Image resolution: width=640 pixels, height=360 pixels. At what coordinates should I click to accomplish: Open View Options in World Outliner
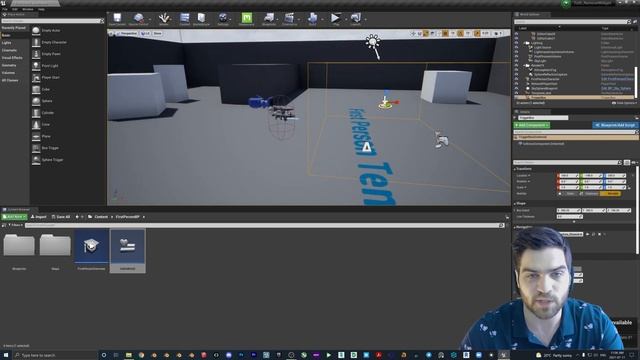pos(624,103)
